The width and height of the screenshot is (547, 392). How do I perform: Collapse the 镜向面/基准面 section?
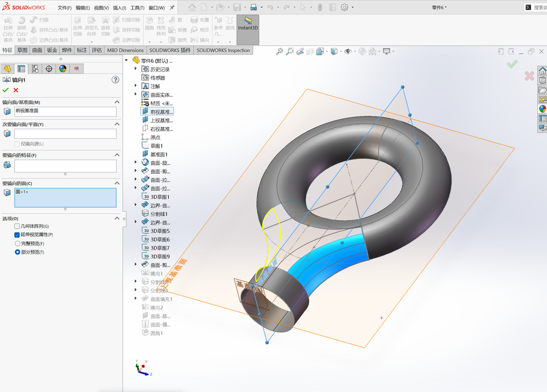click(117, 102)
